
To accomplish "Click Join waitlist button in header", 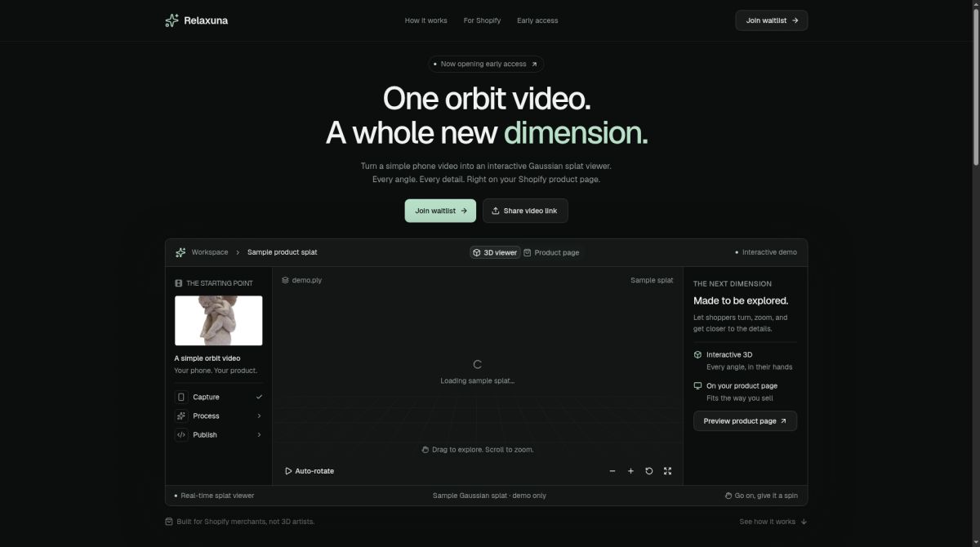I will pyautogui.click(x=772, y=20).
